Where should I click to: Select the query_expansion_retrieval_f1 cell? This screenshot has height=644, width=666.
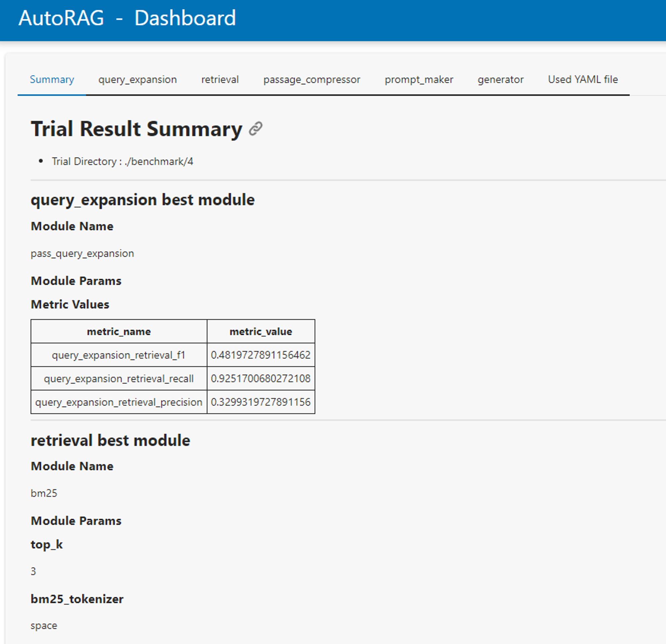click(119, 355)
